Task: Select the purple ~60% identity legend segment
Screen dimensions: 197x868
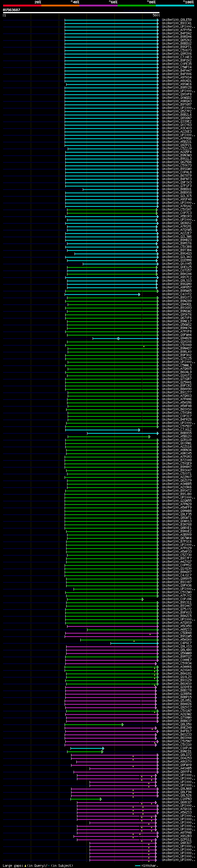Action: coord(99,6)
